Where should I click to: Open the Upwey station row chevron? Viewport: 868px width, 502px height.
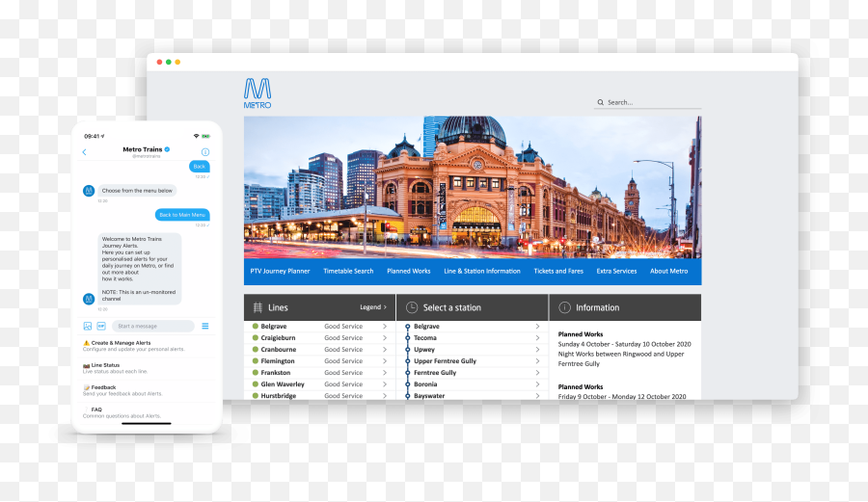click(x=537, y=350)
